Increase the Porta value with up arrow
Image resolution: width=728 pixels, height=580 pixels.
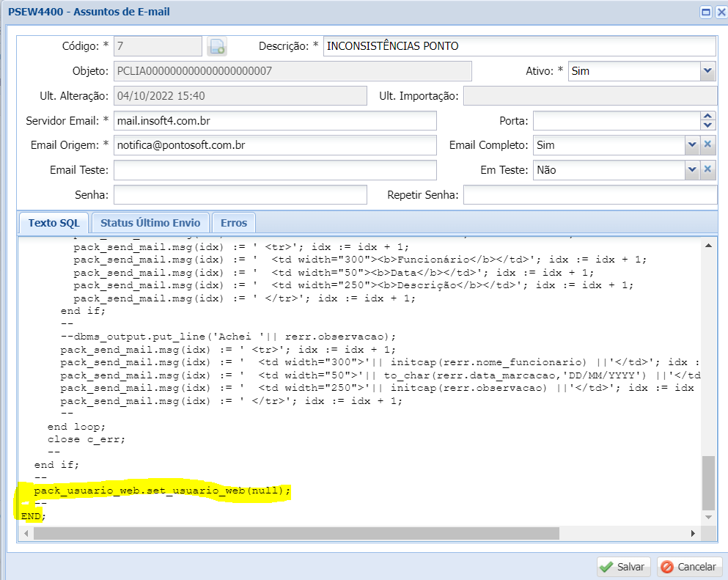click(x=707, y=116)
